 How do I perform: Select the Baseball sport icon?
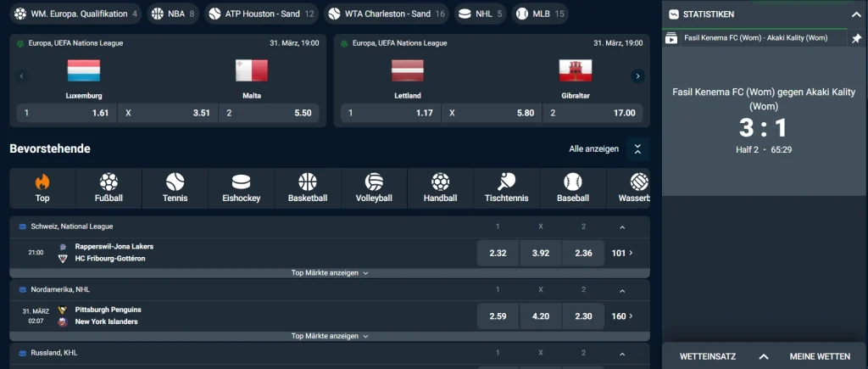point(573,182)
